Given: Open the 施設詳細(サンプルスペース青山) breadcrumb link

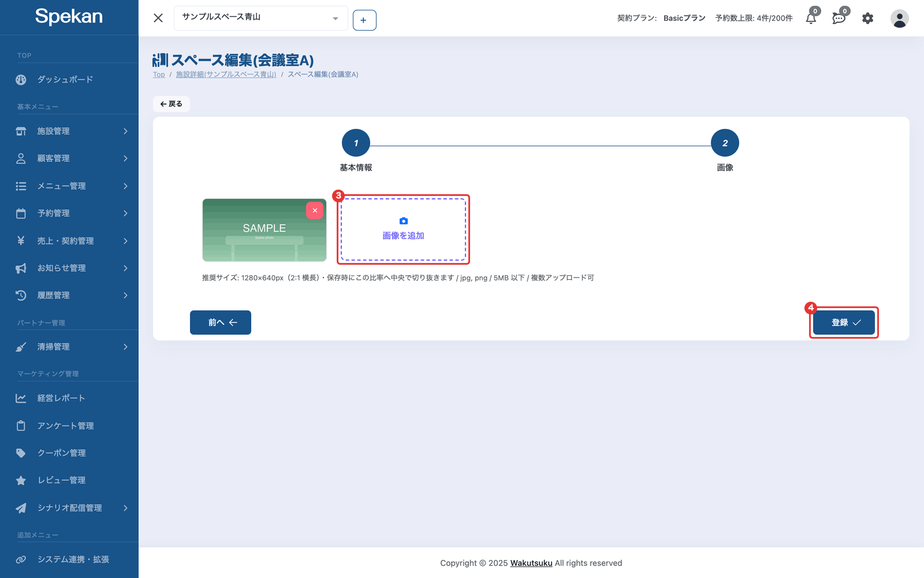Looking at the screenshot, I should click(226, 75).
